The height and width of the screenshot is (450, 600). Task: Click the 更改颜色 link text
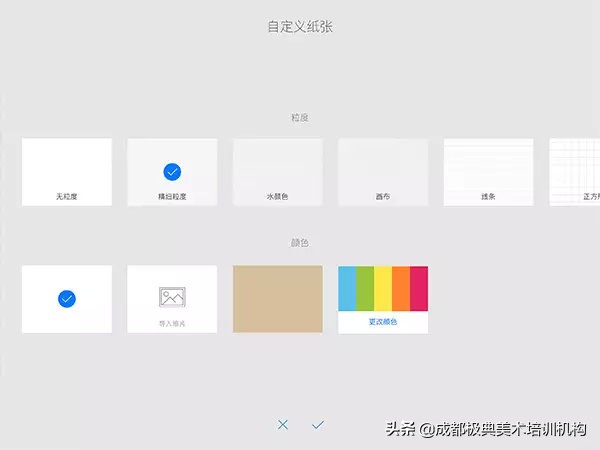coord(383,322)
